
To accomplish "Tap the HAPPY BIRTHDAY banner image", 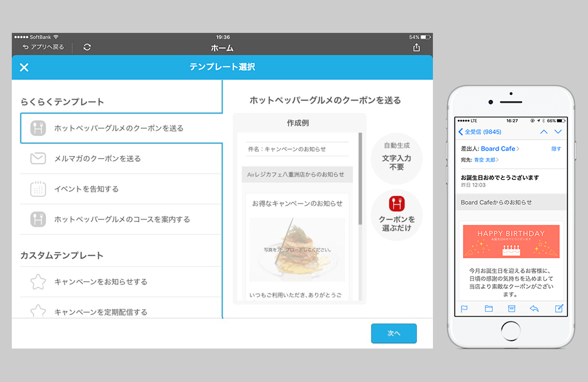I will 511,241.
